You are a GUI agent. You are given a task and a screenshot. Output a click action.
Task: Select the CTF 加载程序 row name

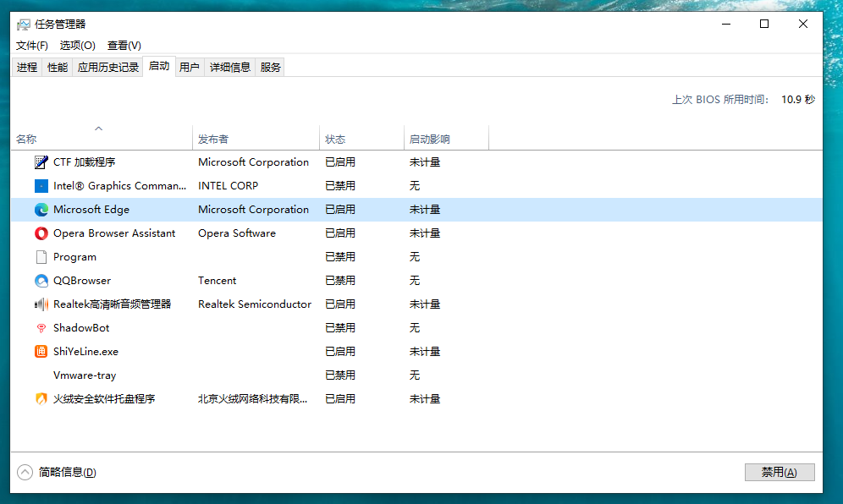85,162
